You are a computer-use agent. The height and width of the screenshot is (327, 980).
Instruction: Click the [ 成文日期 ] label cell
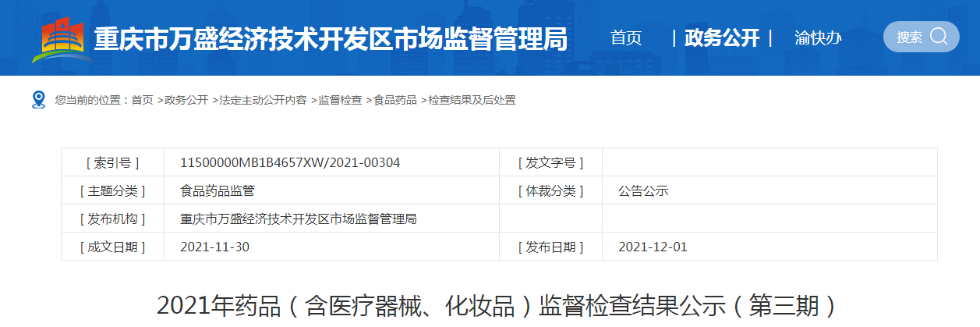click(112, 247)
